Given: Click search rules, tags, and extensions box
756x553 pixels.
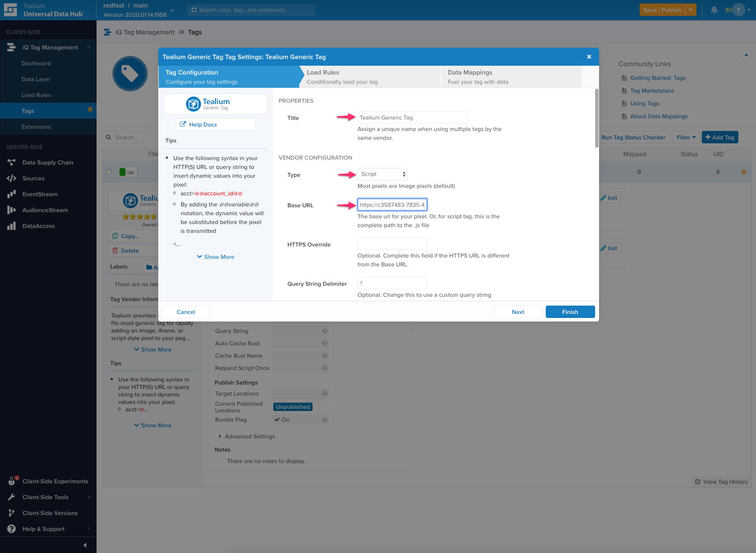Looking at the screenshot, I should [x=251, y=10].
